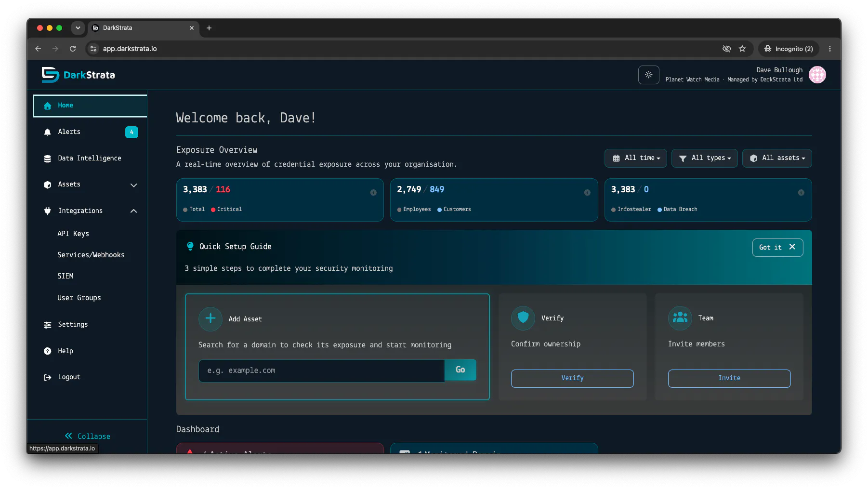Open the Home page in sidebar

(x=90, y=106)
